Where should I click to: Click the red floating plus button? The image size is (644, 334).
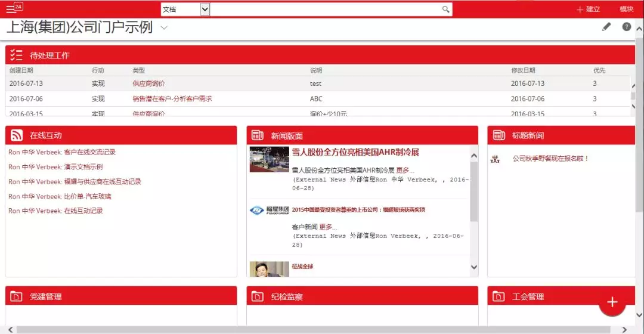point(612,302)
